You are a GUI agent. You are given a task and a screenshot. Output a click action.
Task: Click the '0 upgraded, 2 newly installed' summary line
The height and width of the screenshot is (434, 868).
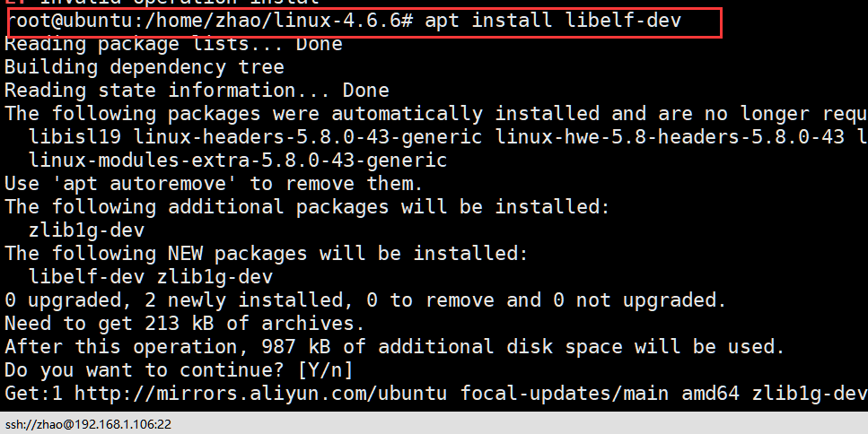pyautogui.click(x=365, y=300)
